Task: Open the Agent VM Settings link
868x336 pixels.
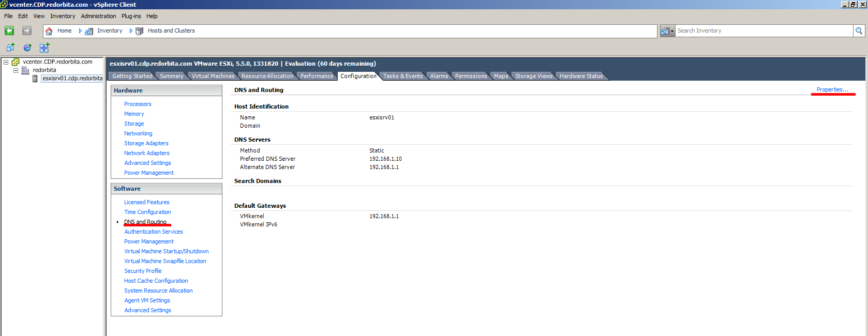Action: pos(147,300)
